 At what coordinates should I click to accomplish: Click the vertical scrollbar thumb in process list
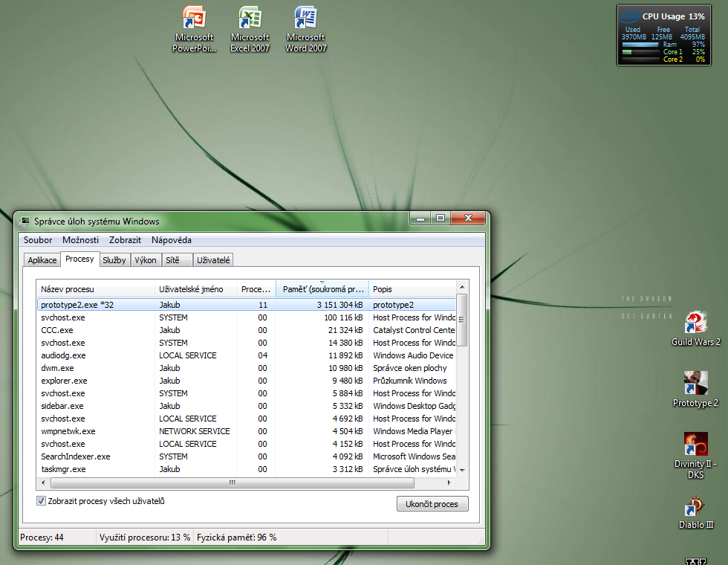click(x=462, y=320)
